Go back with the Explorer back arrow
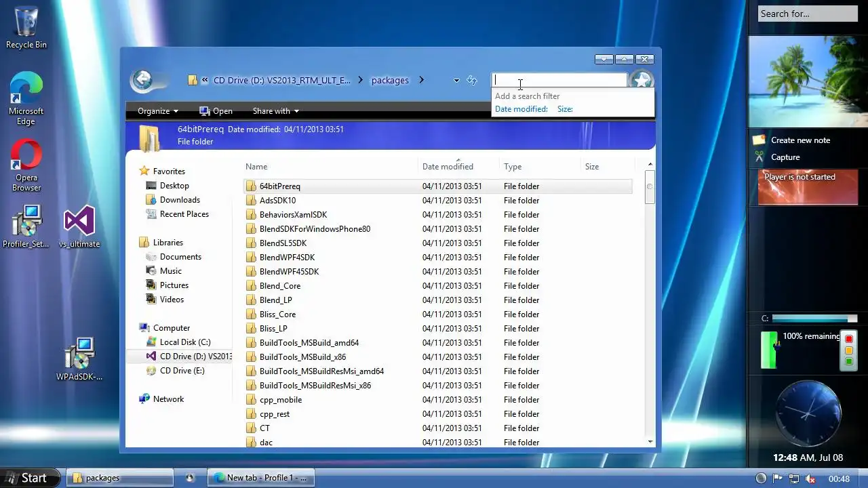868x488 pixels. [142, 81]
